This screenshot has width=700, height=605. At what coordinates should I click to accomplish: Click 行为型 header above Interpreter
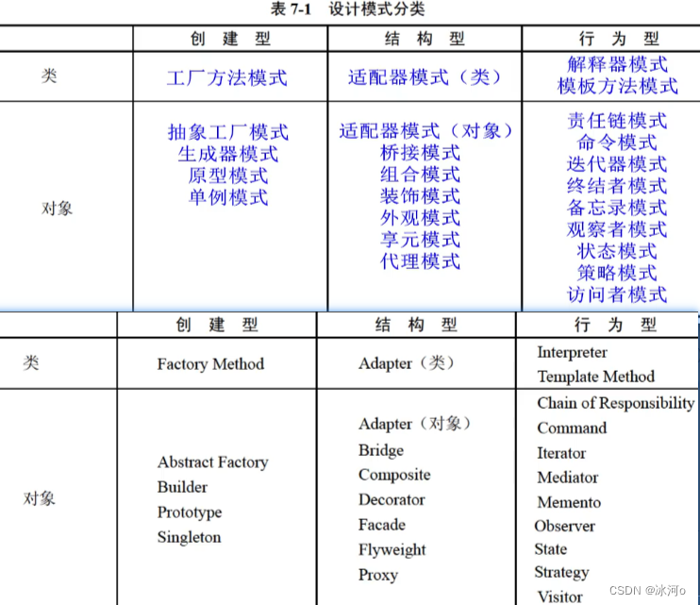pos(615,325)
